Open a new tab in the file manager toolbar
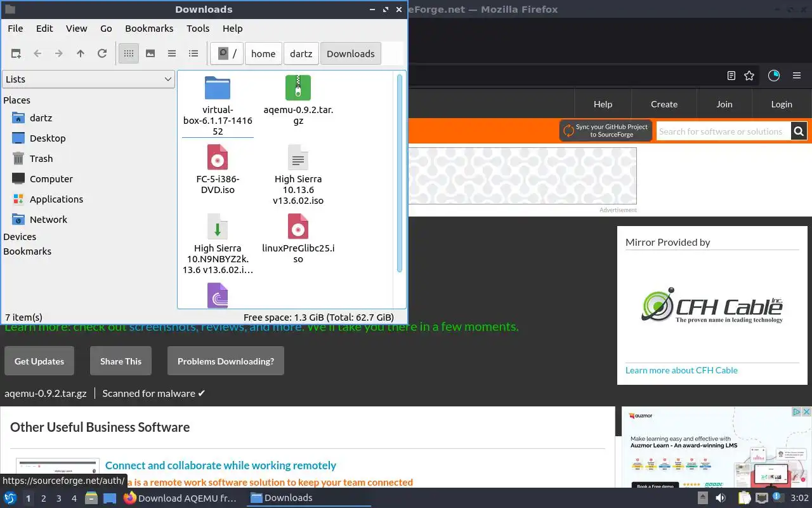Viewport: 812px width, 508px height. pos(16,54)
